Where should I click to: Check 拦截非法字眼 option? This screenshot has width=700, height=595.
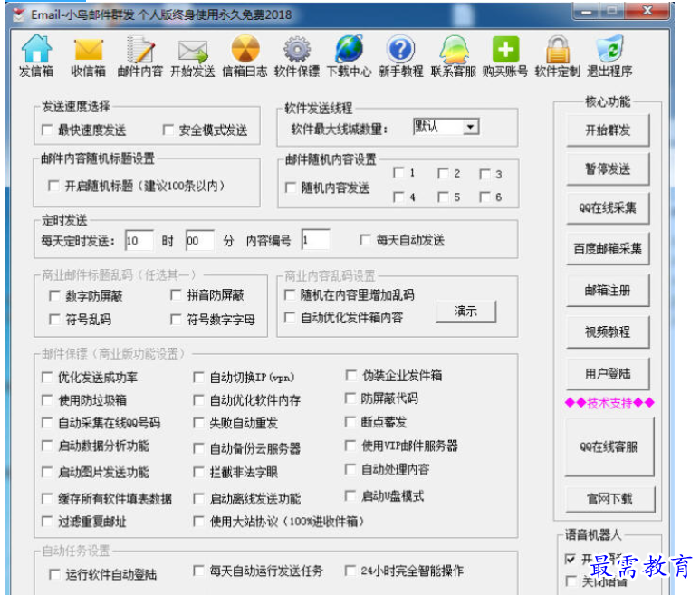point(198,472)
